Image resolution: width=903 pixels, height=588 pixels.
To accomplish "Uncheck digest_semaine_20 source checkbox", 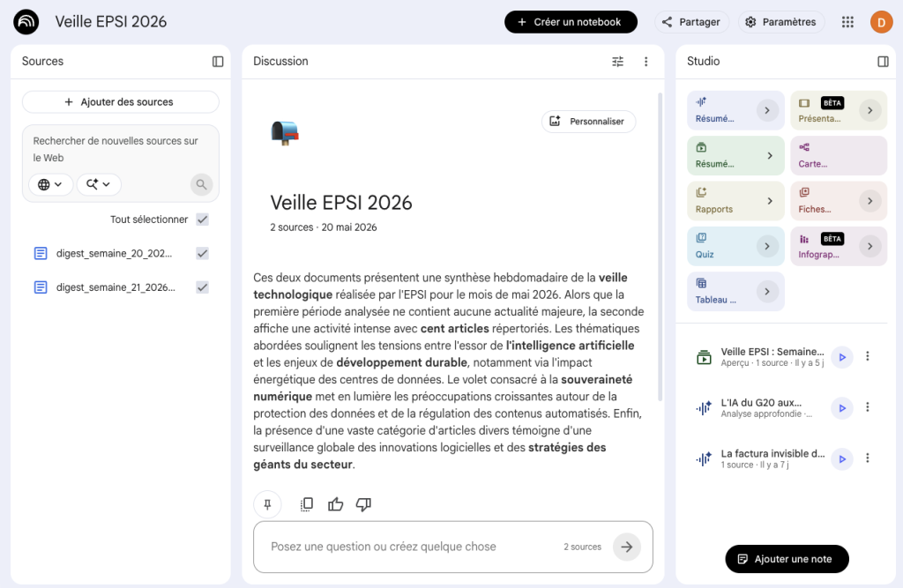I will 202,253.
